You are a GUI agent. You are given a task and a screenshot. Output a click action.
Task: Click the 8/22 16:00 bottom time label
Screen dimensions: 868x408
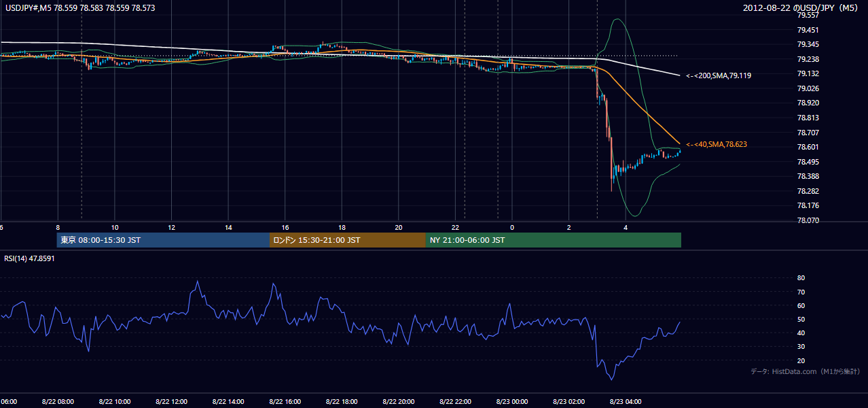[285, 401]
